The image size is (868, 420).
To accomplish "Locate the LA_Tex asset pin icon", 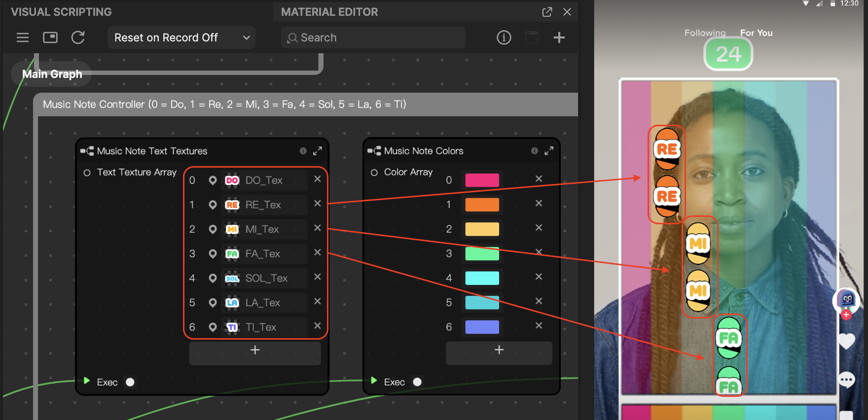I will (213, 302).
